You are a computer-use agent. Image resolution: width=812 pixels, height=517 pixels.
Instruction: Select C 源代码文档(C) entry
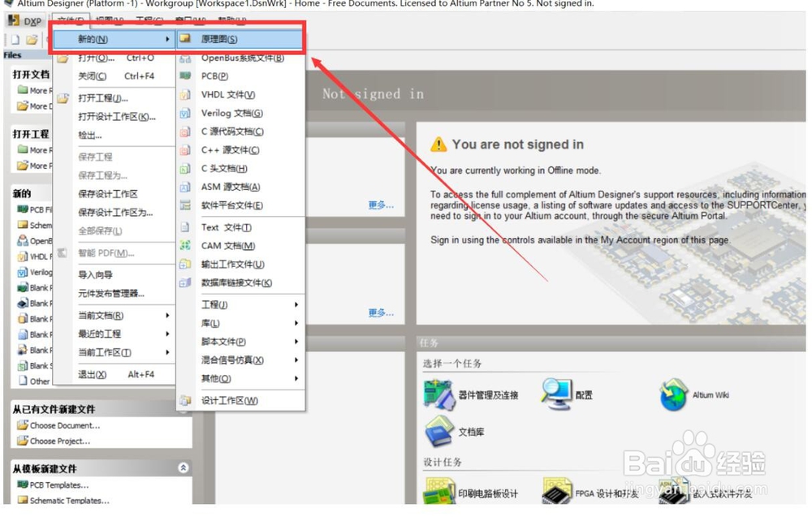coord(232,131)
